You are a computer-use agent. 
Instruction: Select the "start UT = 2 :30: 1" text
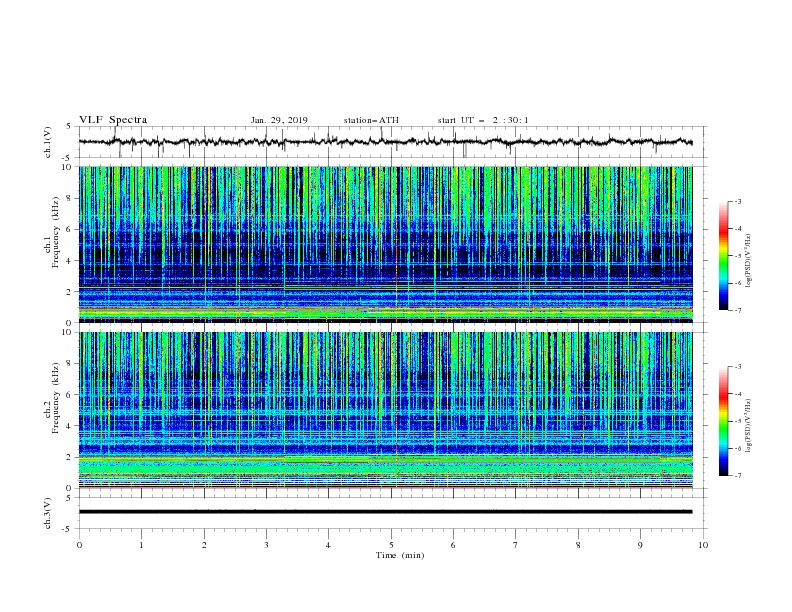483,120
